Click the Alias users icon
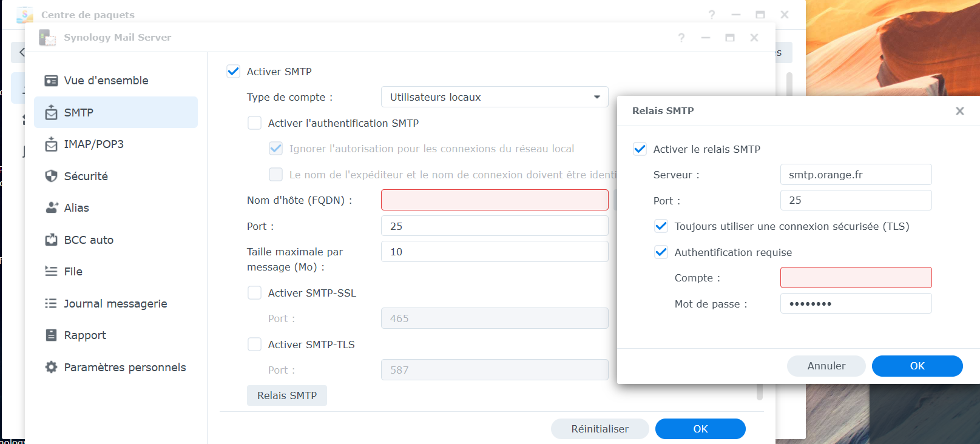Viewport: 980px width, 444px height. [x=52, y=208]
